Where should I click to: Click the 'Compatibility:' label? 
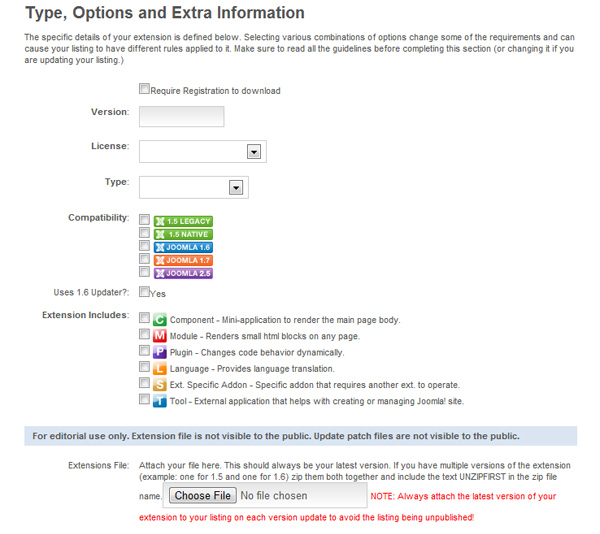(98, 218)
